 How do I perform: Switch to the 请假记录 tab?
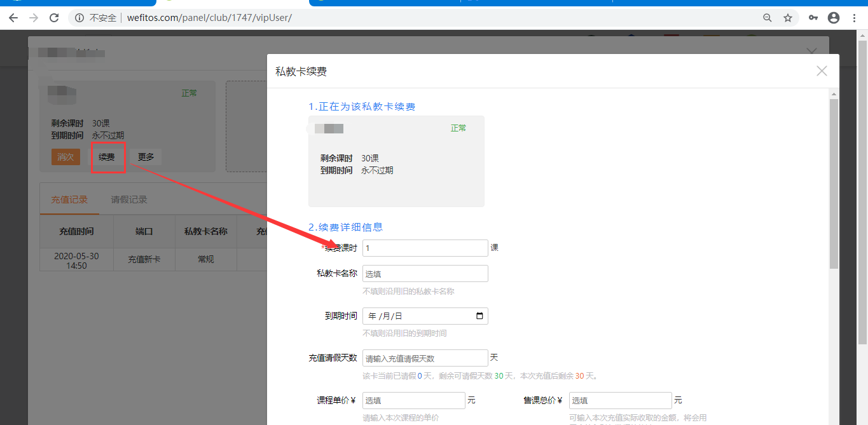[x=129, y=199]
